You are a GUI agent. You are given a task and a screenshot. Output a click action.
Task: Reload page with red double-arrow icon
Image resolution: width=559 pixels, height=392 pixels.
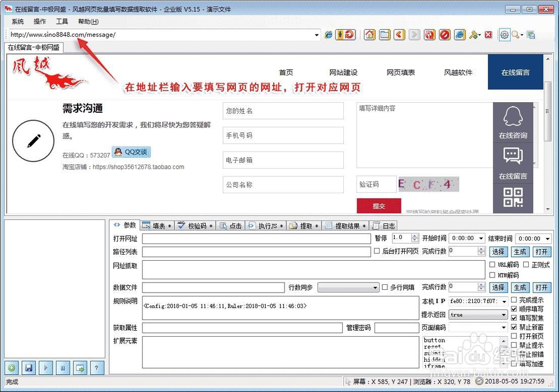point(429,35)
